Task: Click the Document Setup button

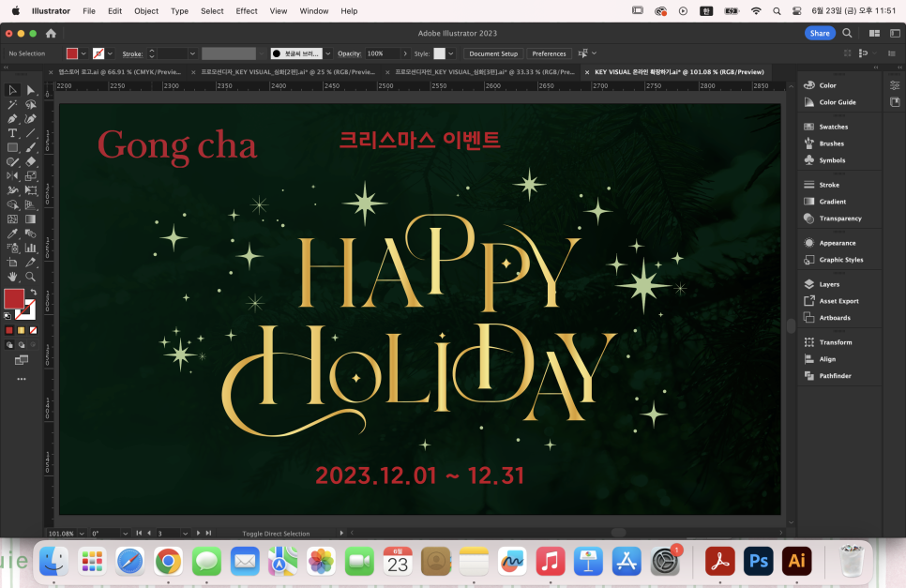Action: click(493, 53)
